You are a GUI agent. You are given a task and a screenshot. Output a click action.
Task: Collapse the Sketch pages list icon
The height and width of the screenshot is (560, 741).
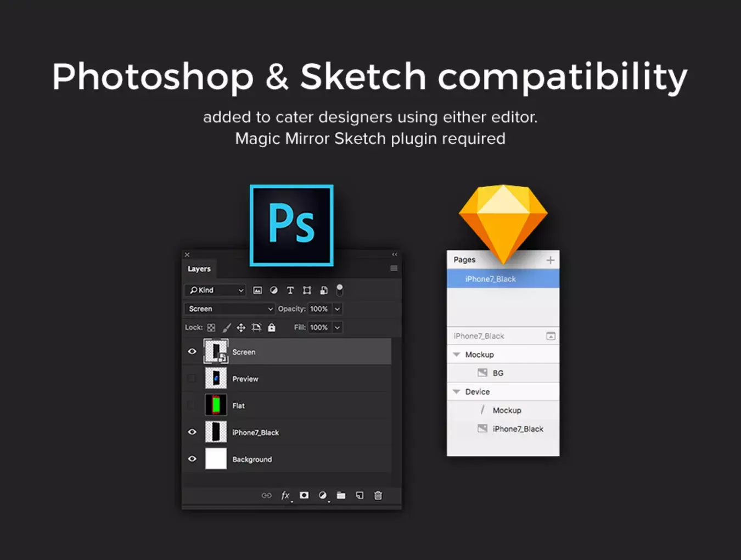coord(551,336)
